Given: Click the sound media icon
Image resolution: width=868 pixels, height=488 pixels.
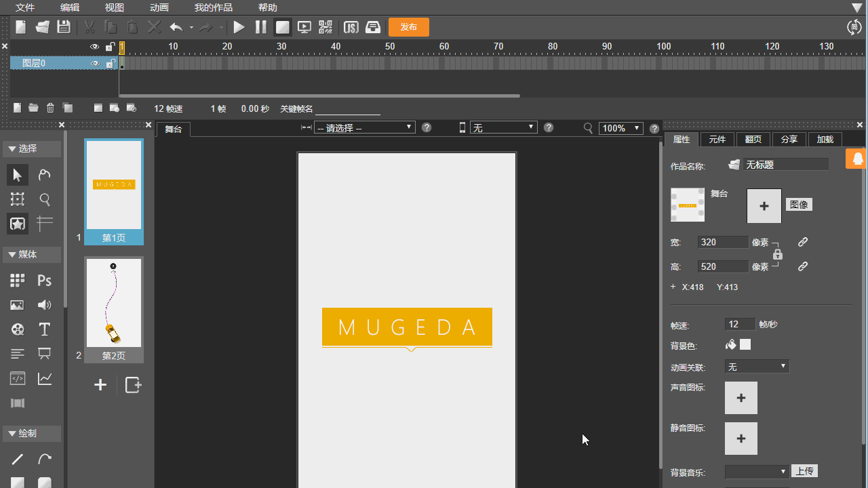Looking at the screenshot, I should [x=45, y=305].
